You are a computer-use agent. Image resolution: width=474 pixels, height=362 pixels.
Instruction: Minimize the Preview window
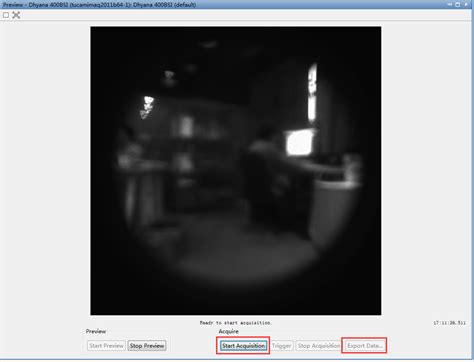pyautogui.click(x=449, y=4)
